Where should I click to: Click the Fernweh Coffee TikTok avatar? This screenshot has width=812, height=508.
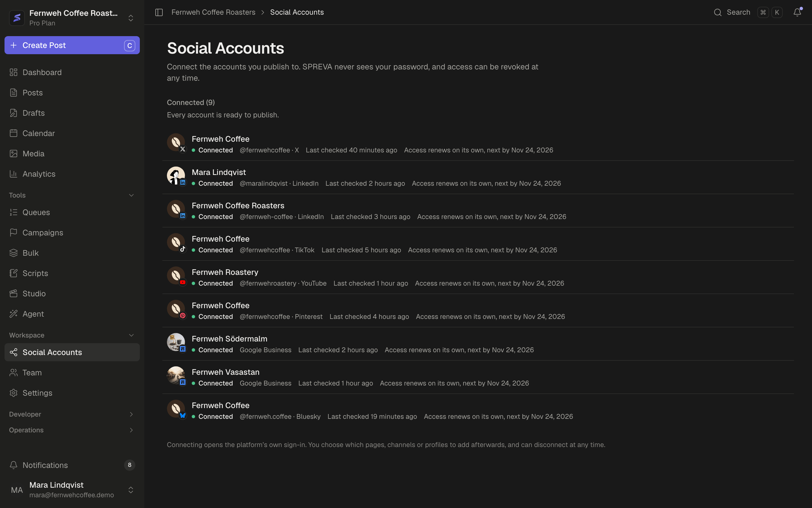pyautogui.click(x=176, y=242)
